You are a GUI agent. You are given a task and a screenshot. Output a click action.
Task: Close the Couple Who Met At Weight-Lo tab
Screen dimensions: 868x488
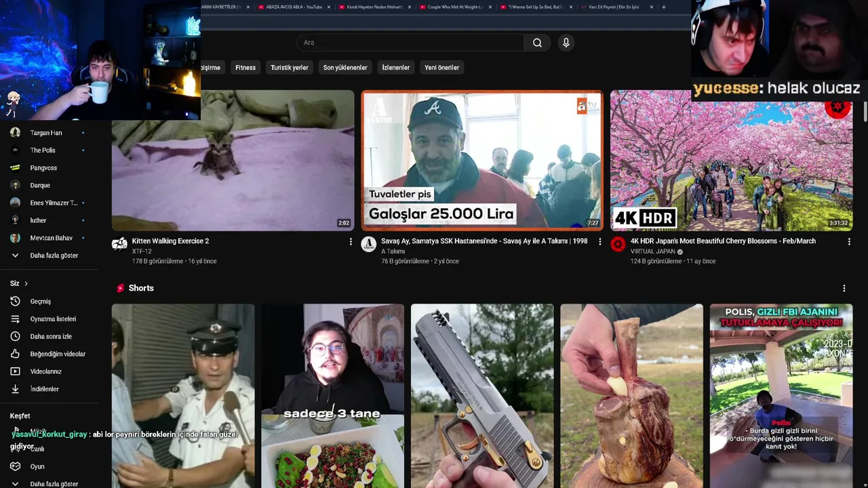pos(490,7)
